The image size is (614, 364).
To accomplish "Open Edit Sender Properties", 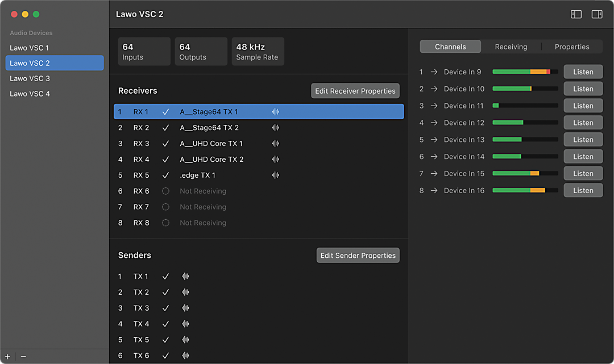I will [358, 256].
